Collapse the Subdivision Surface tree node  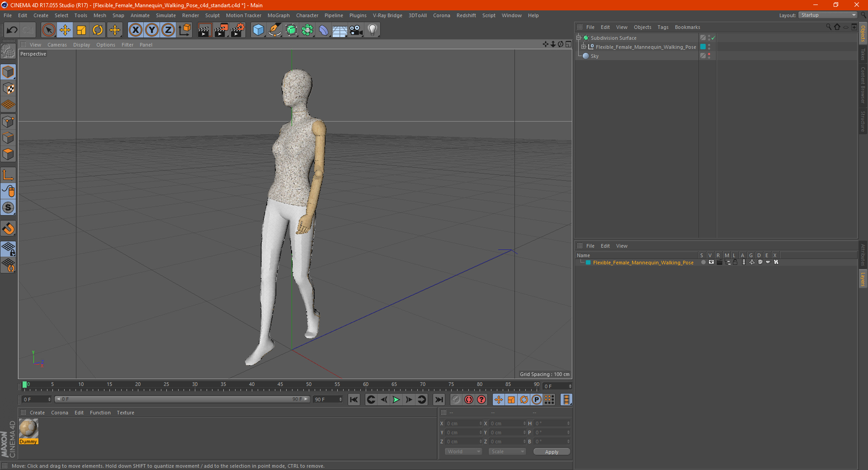click(579, 38)
